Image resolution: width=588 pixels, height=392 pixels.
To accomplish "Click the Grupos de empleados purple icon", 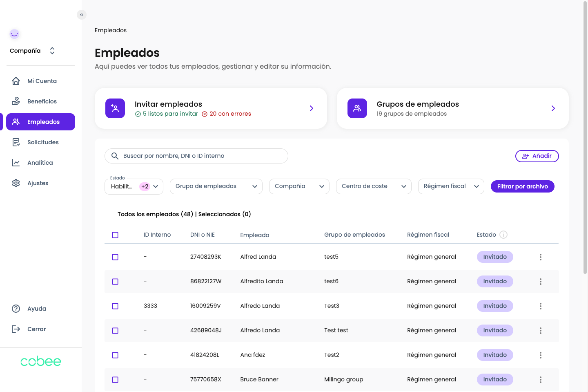I will pos(357,108).
